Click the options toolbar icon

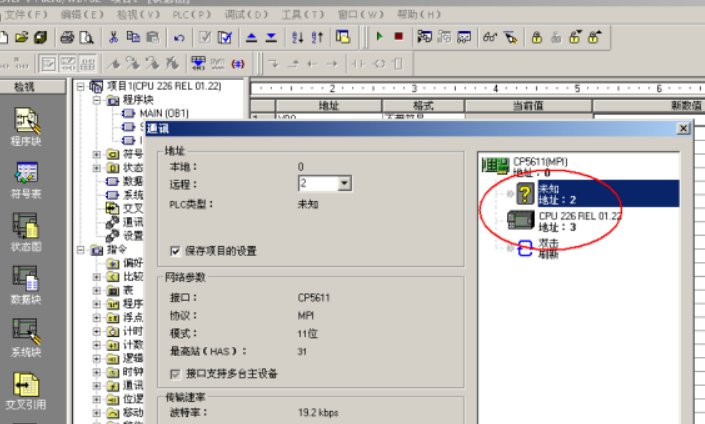tap(343, 37)
